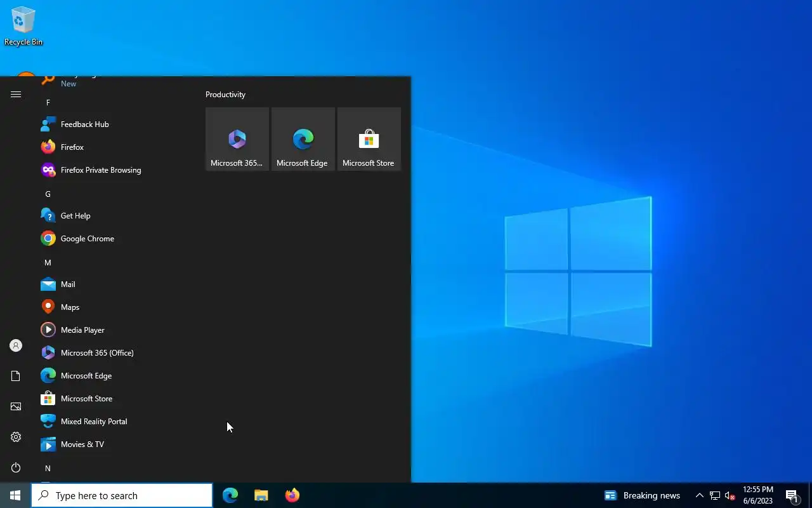Launch Google Chrome from the app list
This screenshot has height=508, width=812.
pos(114,239)
